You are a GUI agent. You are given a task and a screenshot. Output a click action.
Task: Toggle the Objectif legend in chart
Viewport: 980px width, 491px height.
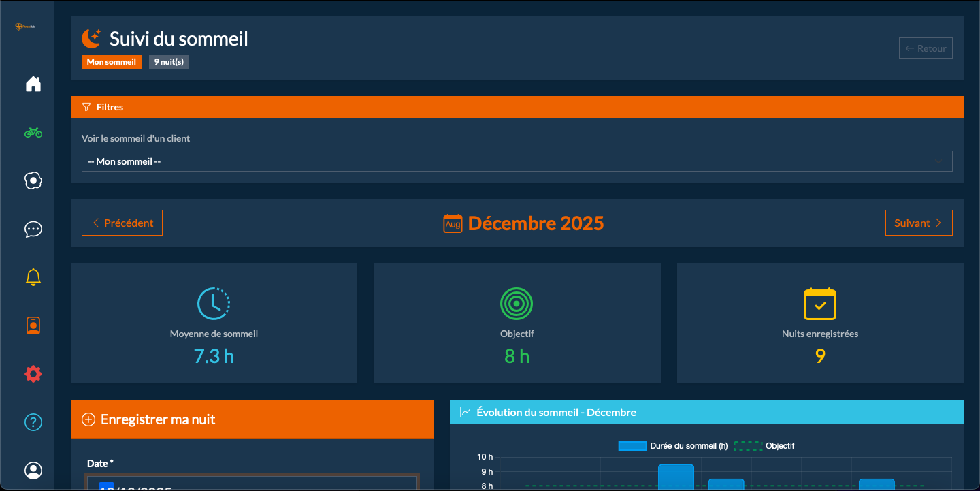pyautogui.click(x=764, y=446)
